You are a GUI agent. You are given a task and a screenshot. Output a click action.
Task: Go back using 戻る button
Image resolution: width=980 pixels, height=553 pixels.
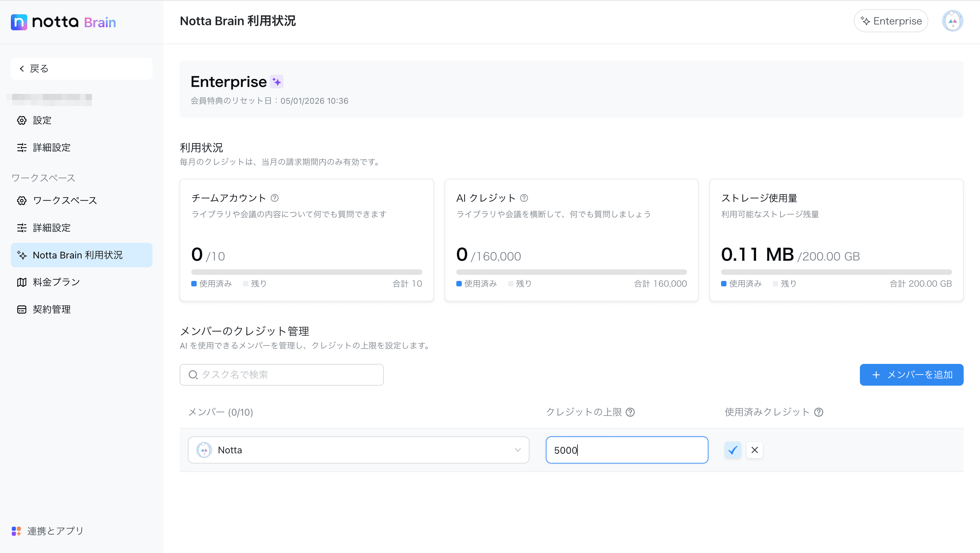pyautogui.click(x=81, y=68)
